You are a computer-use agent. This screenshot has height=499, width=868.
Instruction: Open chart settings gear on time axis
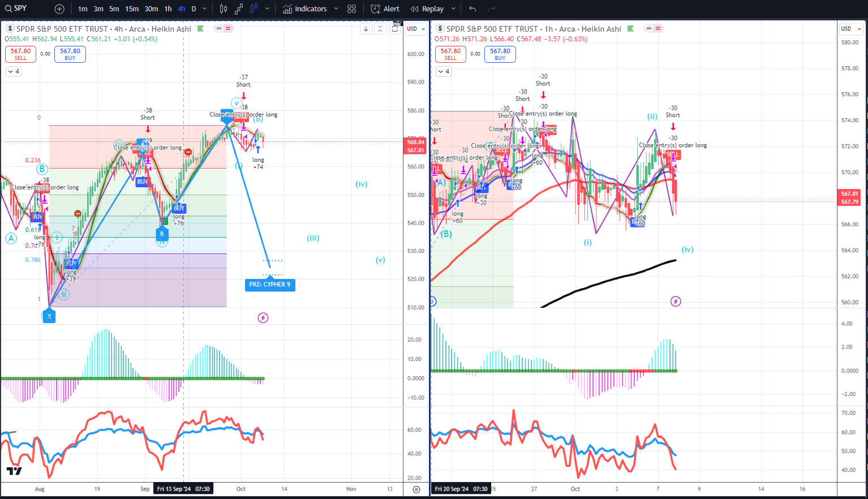[416, 489]
